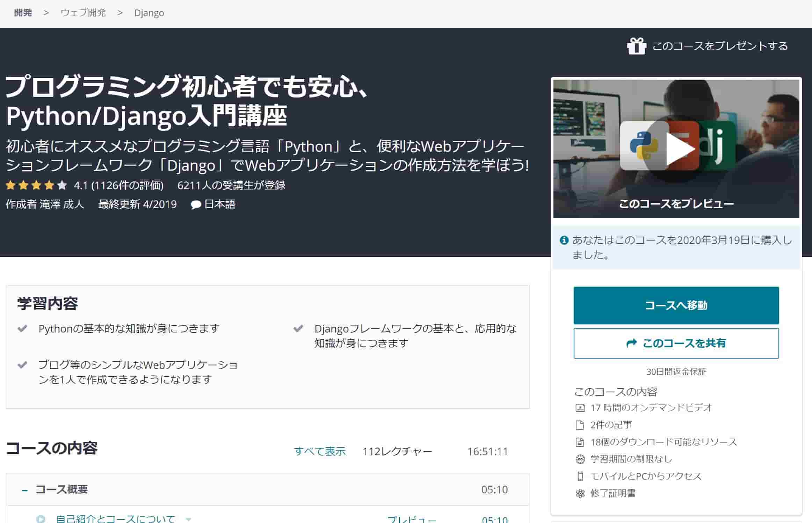Click the gift box icon
This screenshot has height=523, width=812.
(x=636, y=46)
